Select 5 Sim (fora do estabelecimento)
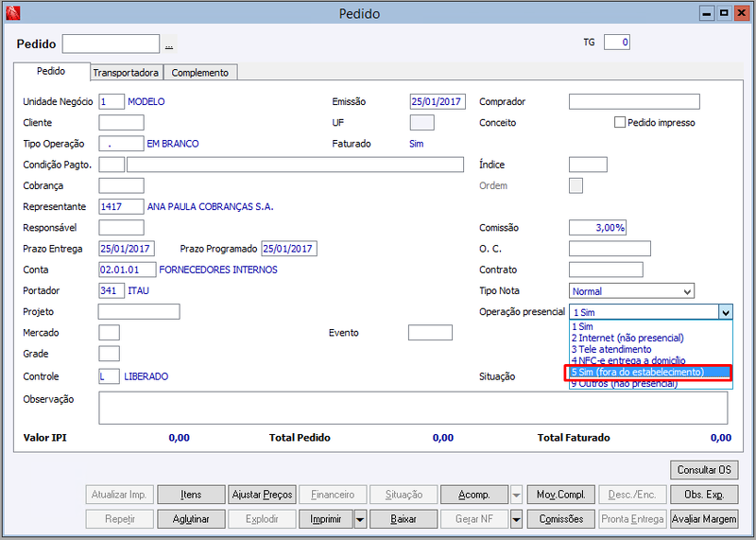756x540 pixels. tap(650, 372)
